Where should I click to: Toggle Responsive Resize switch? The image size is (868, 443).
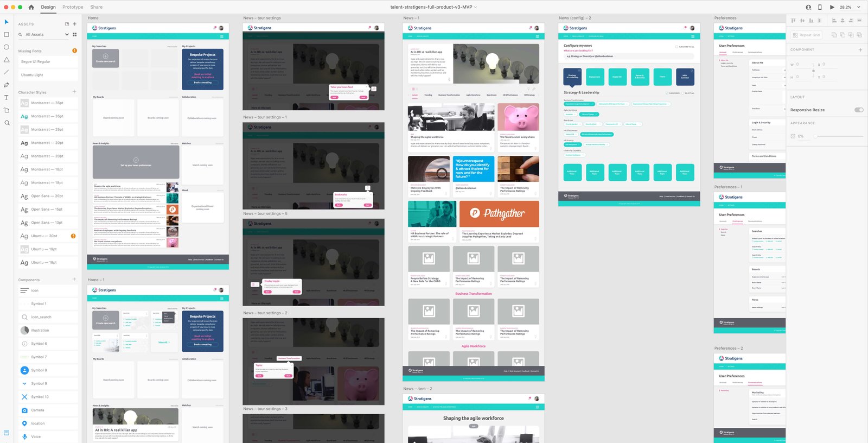[858, 110]
